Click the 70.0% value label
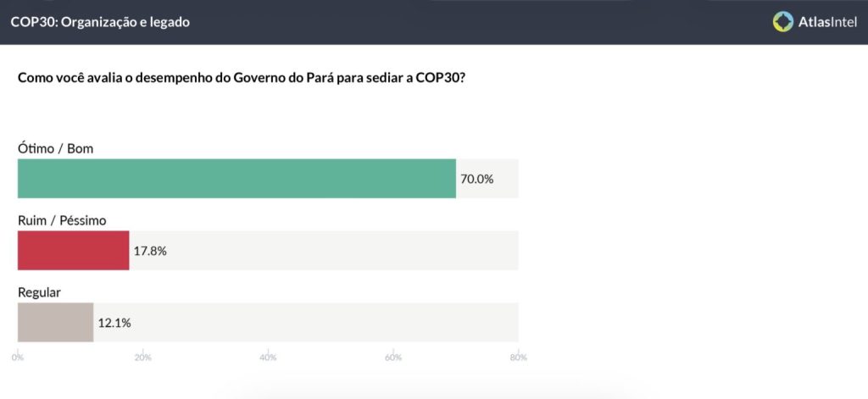The image size is (868, 399). (x=476, y=180)
